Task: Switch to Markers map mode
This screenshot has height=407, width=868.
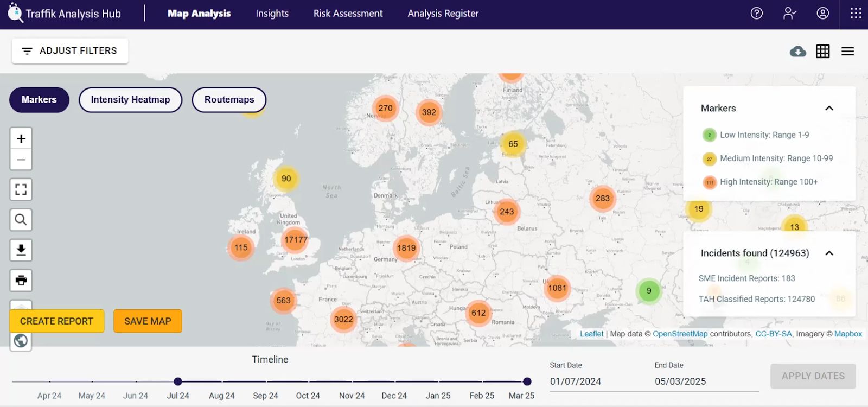Action: click(39, 100)
